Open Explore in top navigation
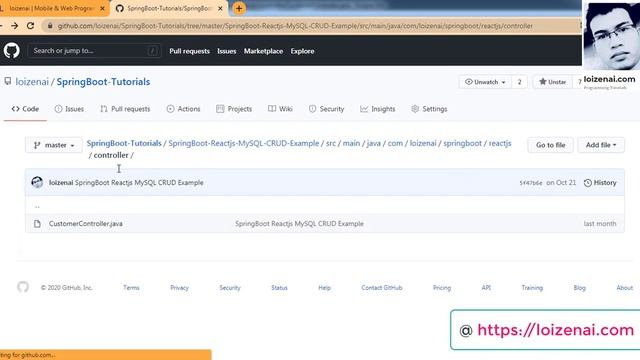 click(302, 51)
